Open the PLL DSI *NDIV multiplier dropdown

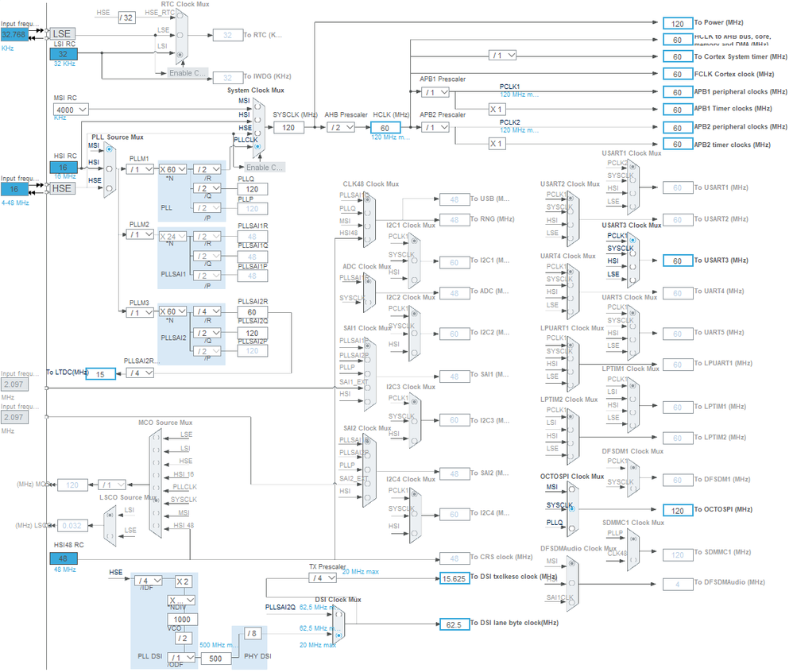tap(181, 601)
